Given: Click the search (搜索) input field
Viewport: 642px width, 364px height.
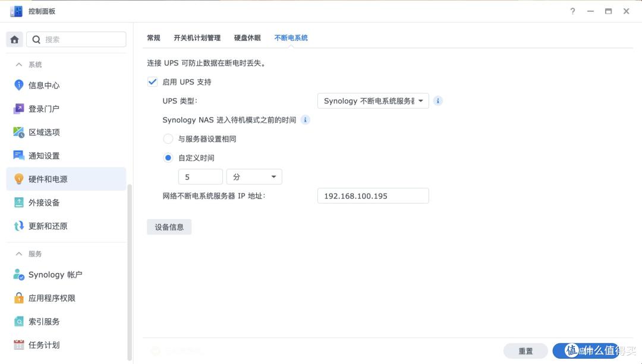Looking at the screenshot, I should point(76,39).
